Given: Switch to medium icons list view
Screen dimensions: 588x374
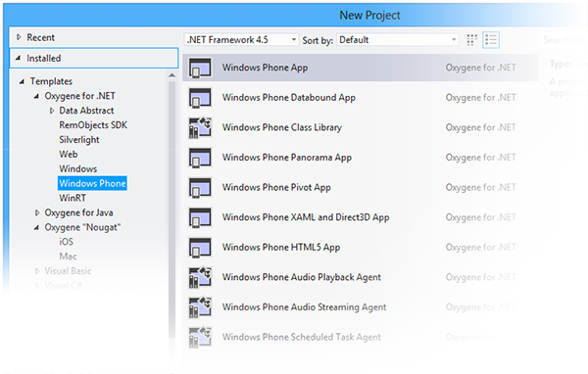Looking at the screenshot, I should 491,40.
